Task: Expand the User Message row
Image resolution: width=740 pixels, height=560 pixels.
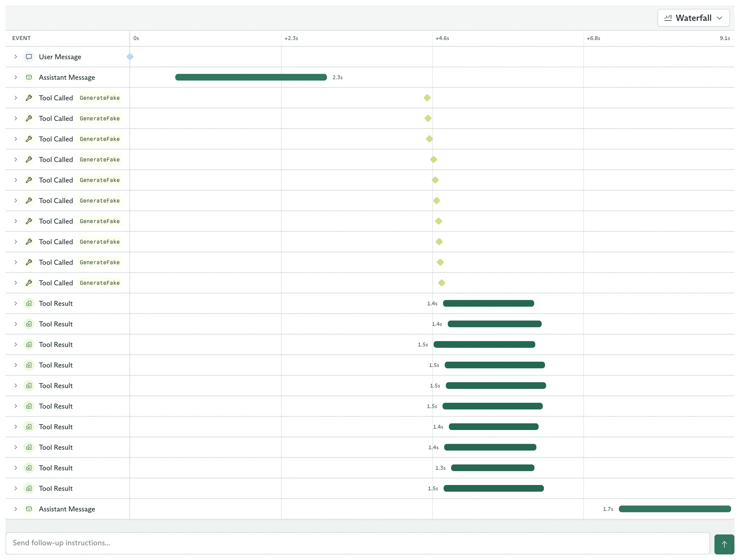Action: (16, 57)
